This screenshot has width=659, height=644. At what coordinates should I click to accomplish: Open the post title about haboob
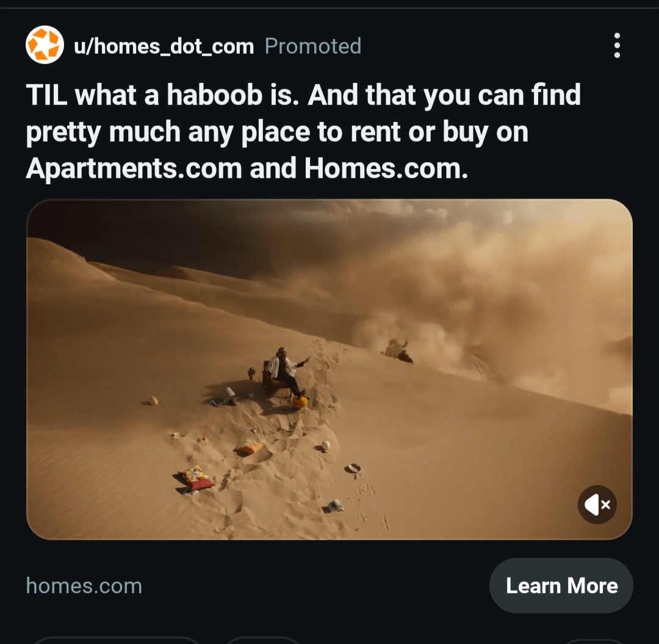coord(303,131)
